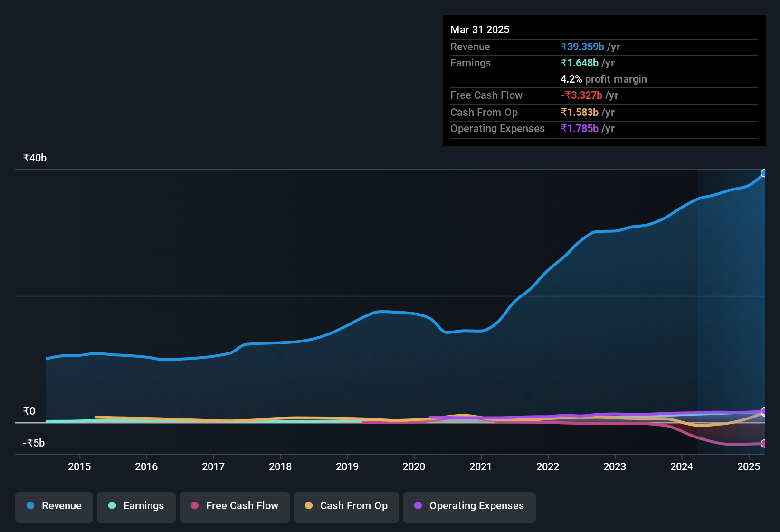
Task: Select the Free Cash Flow endpoint marker
Action: (764, 444)
